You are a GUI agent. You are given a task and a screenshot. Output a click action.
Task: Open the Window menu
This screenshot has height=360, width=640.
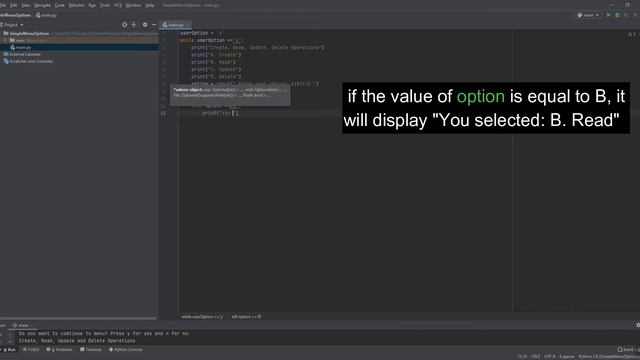pos(133,5)
